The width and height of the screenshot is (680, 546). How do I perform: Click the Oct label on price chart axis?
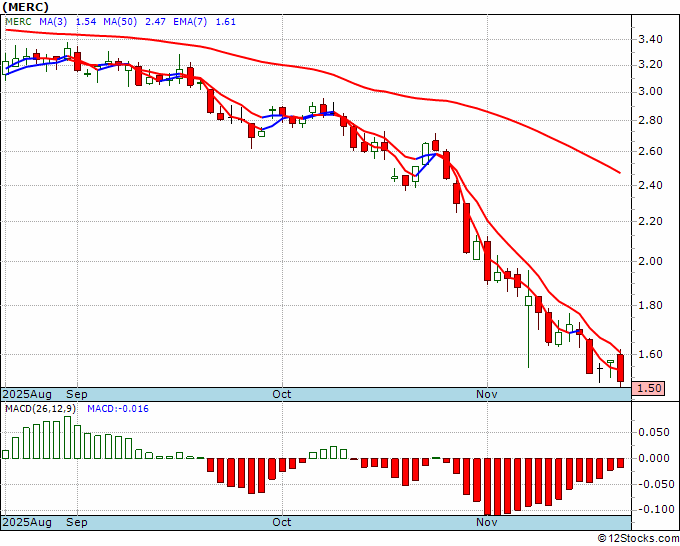tap(281, 394)
